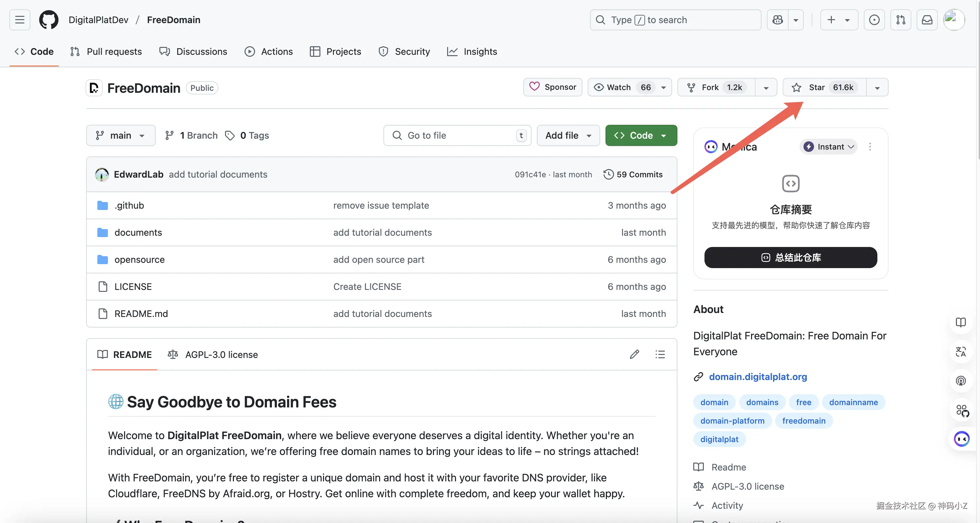Open the green Code dropdown
Screen dimensions: 980x523
click(641, 135)
